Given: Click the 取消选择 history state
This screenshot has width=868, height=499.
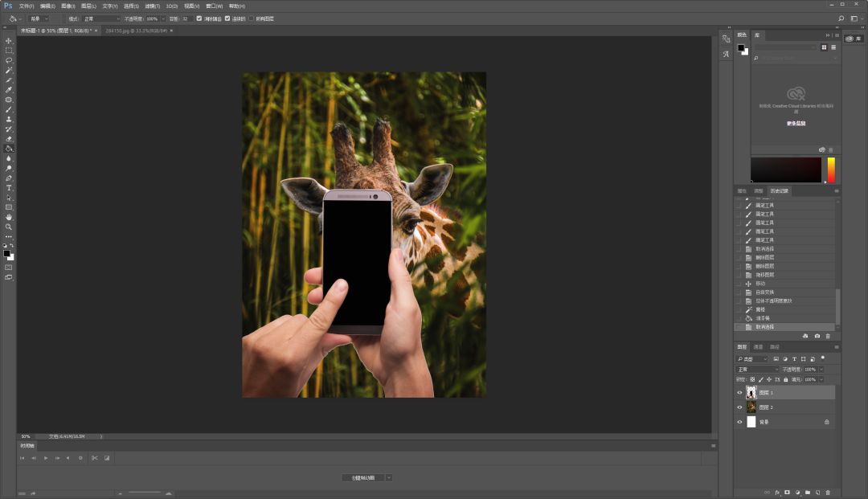Looking at the screenshot, I should 764,327.
